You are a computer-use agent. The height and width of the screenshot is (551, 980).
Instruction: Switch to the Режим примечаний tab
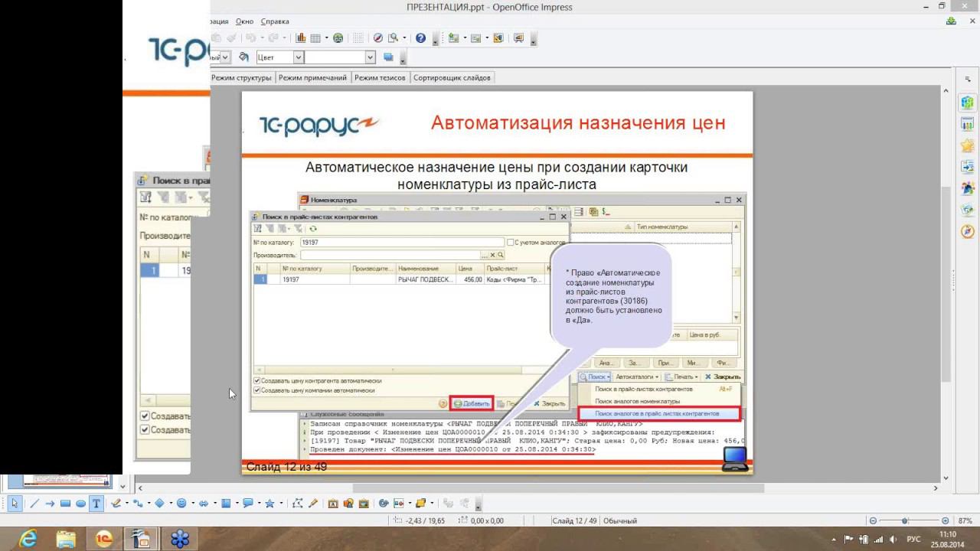pos(312,77)
